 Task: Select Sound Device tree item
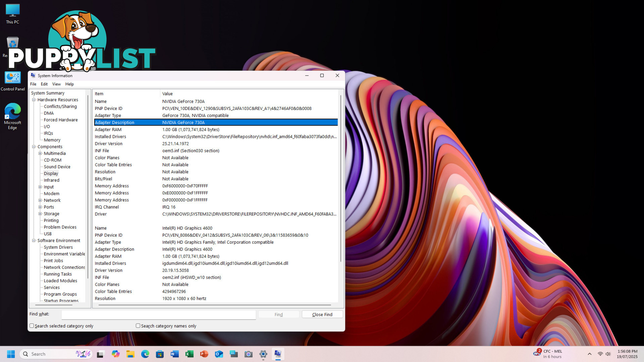pyautogui.click(x=57, y=167)
